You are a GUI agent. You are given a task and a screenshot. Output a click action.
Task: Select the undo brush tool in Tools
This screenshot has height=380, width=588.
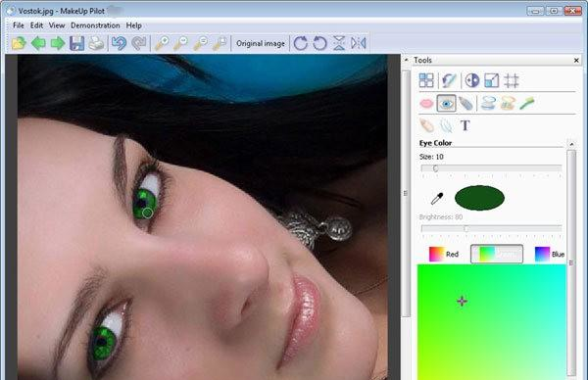click(x=449, y=80)
